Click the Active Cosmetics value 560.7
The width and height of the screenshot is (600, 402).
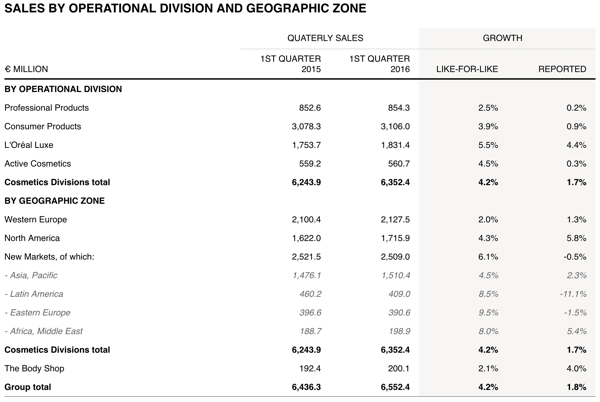pyautogui.click(x=399, y=164)
